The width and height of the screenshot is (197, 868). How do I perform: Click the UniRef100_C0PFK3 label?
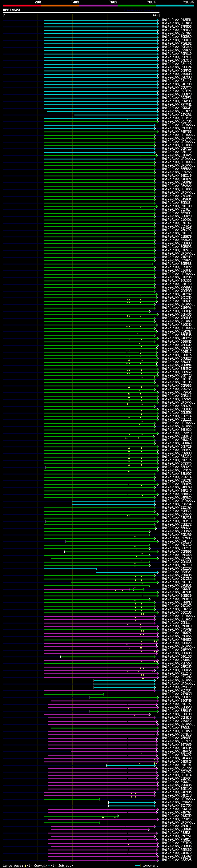tap(176, 71)
